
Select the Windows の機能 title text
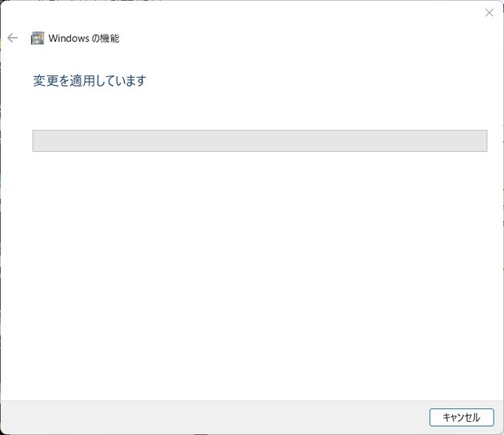[x=84, y=39]
